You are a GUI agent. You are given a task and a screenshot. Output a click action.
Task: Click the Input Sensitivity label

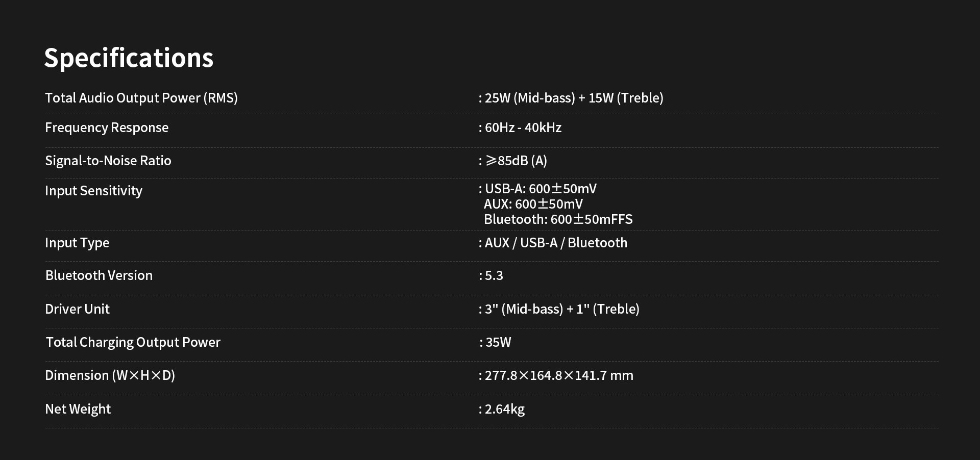click(94, 191)
